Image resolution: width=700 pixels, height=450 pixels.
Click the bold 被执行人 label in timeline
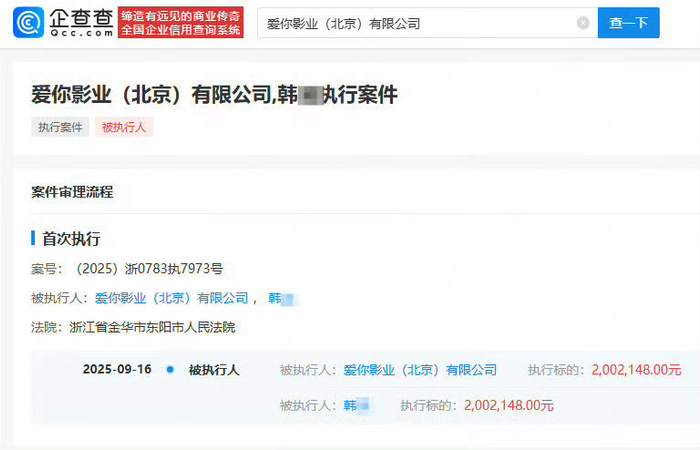tap(214, 370)
